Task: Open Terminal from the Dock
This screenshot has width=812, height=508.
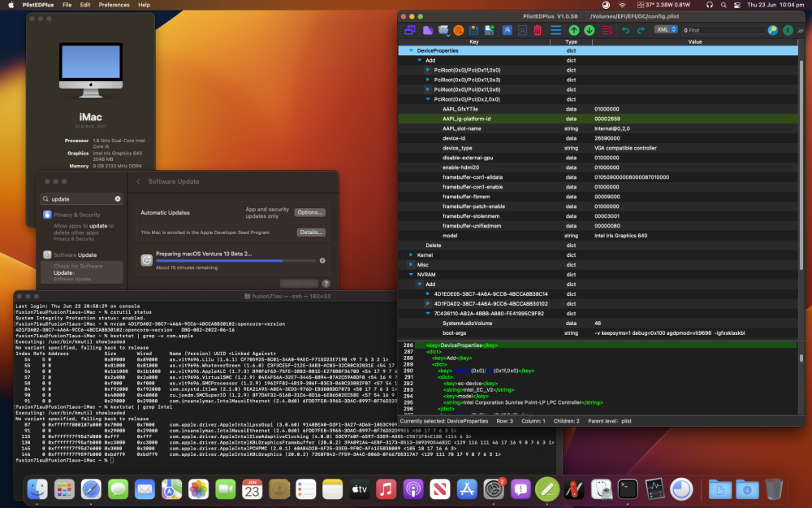Action: [x=628, y=488]
